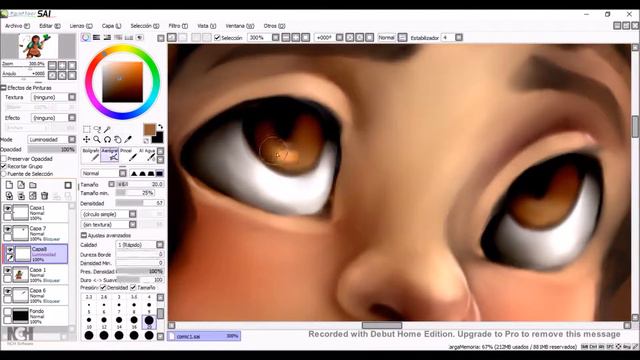The image size is (640, 360).
Task: Click the navigator preview thumbnail
Action: point(38,46)
